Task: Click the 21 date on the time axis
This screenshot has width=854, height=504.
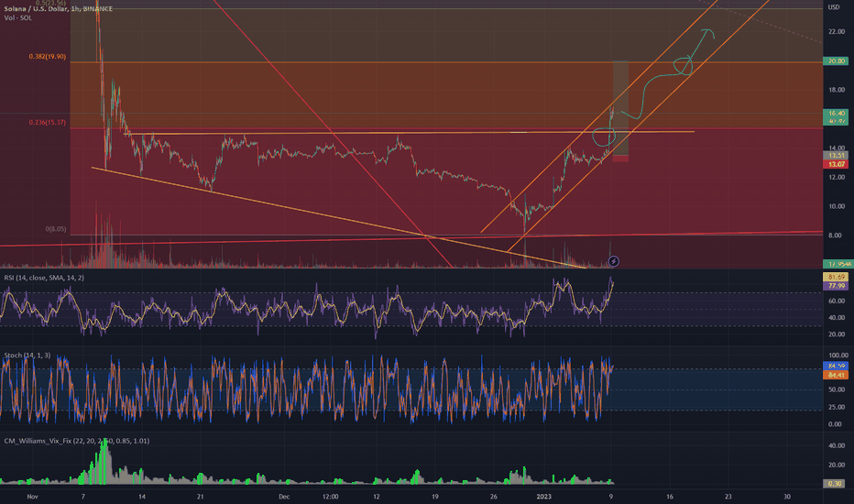Action: [x=201, y=497]
